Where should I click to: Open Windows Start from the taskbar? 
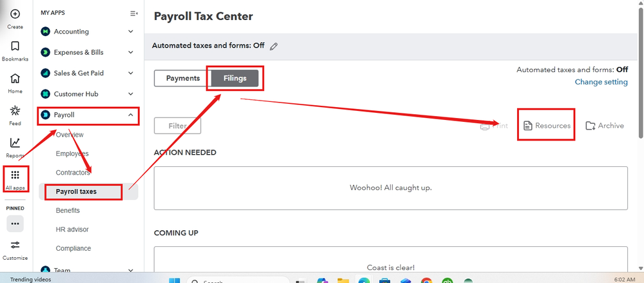point(174,280)
